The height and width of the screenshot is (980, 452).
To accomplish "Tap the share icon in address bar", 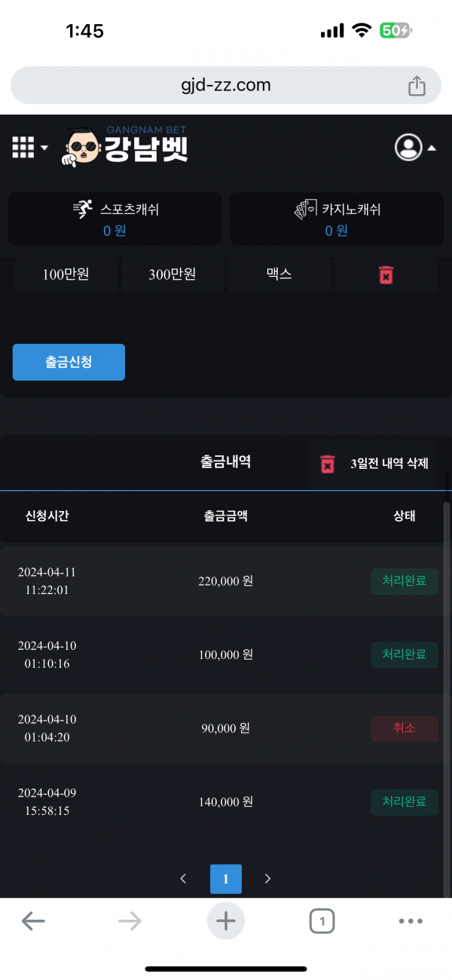I will (x=417, y=86).
